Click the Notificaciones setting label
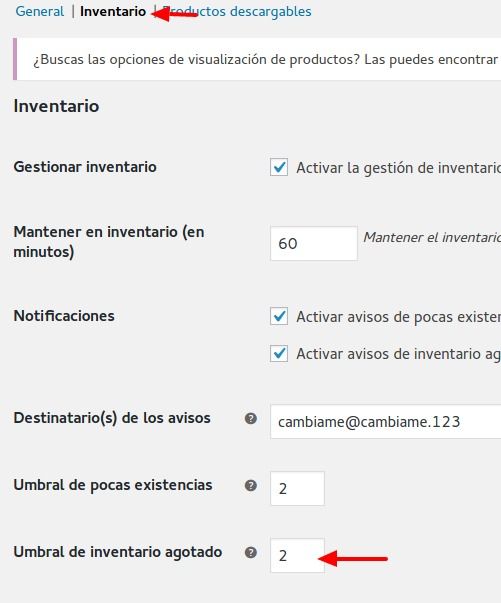Viewport: 501px width, 603px height. (64, 316)
